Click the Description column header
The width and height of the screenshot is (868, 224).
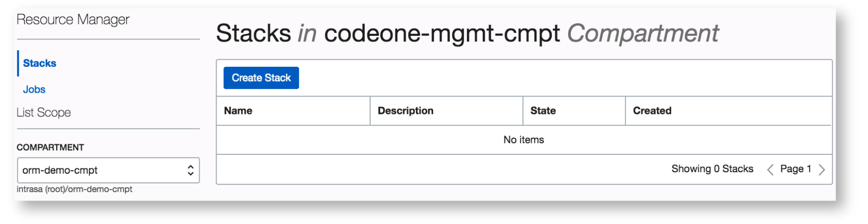tap(405, 111)
